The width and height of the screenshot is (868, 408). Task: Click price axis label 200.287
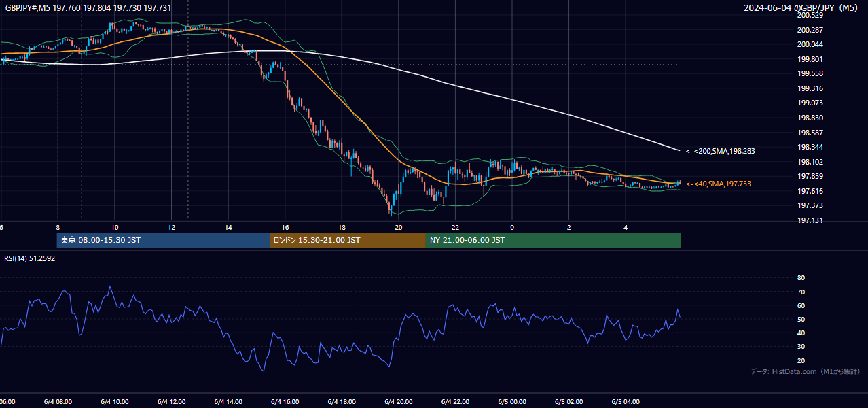[x=810, y=30]
